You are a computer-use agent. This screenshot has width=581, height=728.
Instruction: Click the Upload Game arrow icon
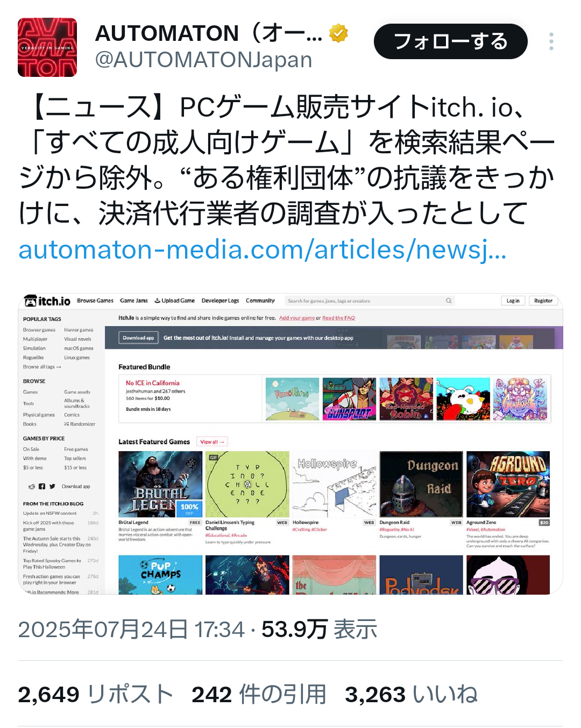point(158,301)
